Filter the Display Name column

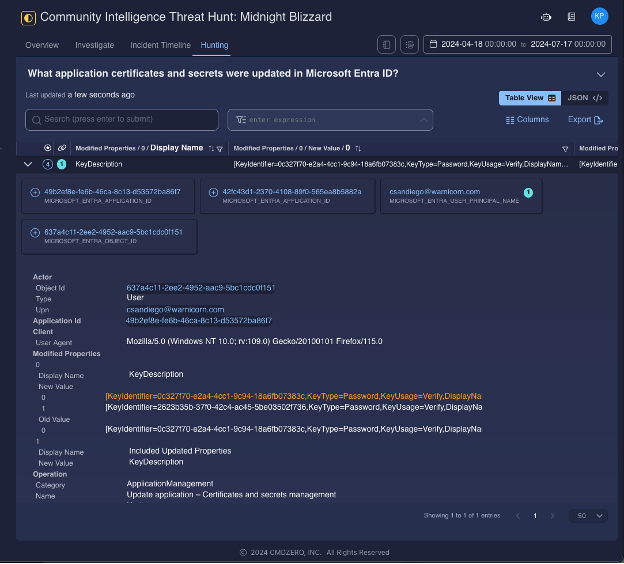(x=220, y=149)
